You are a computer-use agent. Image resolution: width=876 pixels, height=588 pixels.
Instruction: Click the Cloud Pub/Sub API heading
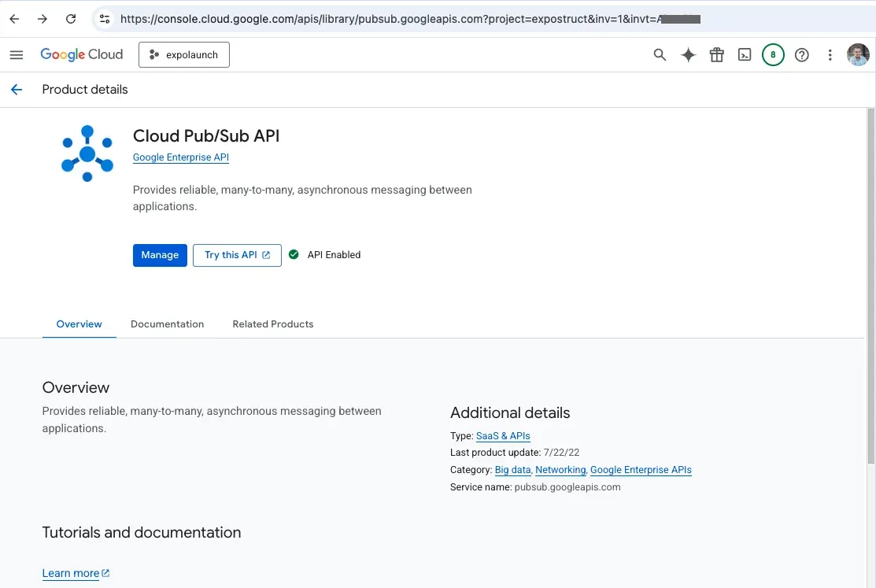coord(206,136)
